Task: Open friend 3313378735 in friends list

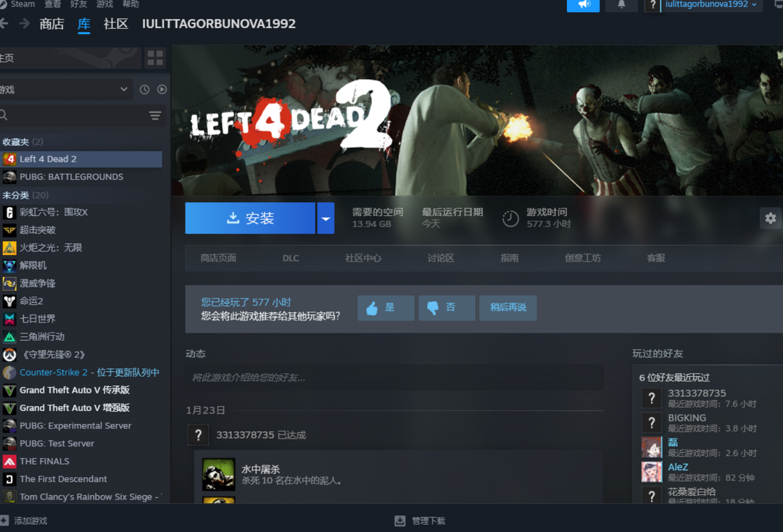Action: point(697,394)
